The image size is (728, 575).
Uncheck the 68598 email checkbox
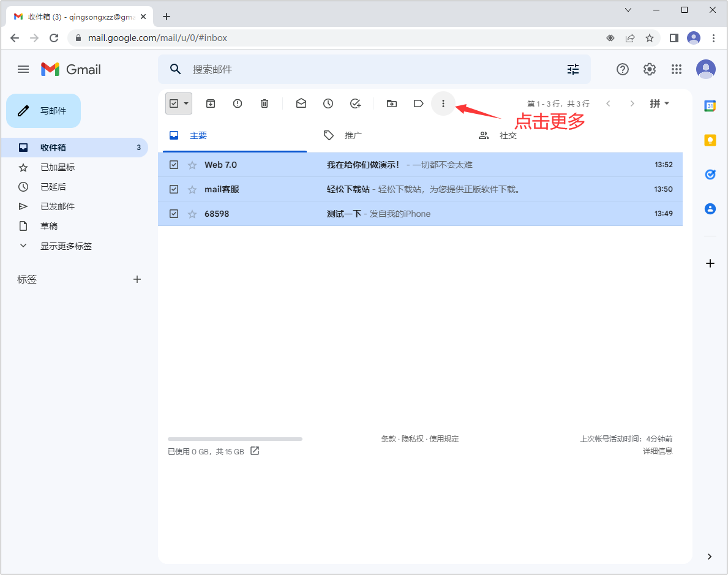point(174,214)
